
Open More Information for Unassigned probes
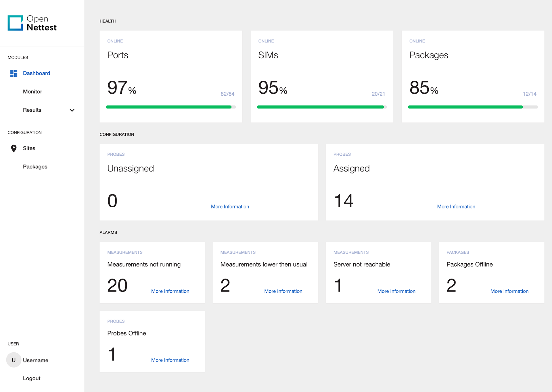pyautogui.click(x=230, y=206)
